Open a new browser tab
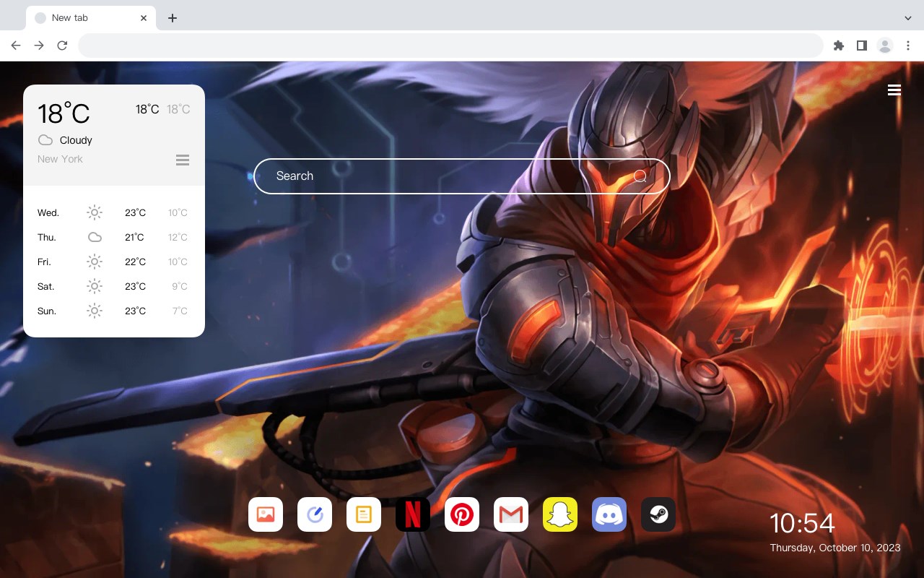Screen dimensions: 924x578 (x=172, y=18)
